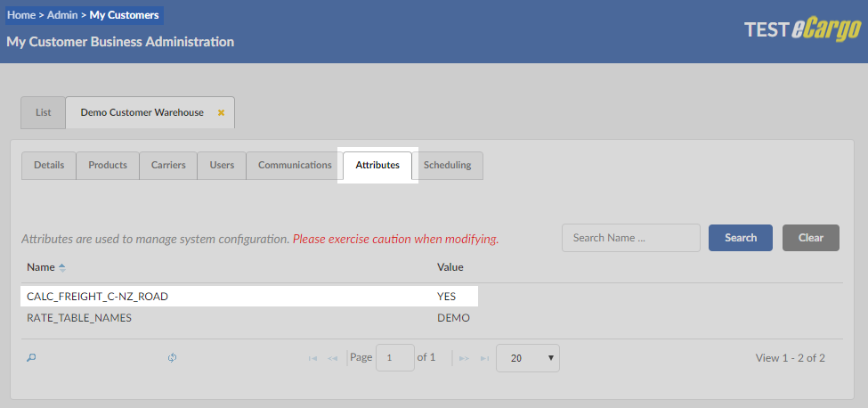Switch to the List tab
This screenshot has width=868, height=408.
pos(44,113)
